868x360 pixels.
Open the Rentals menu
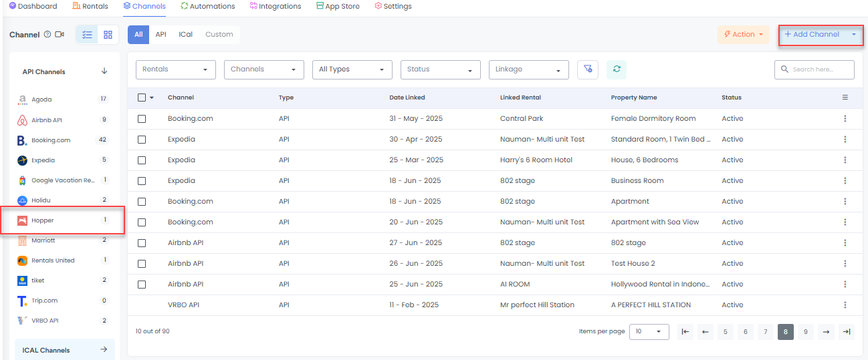coord(90,7)
